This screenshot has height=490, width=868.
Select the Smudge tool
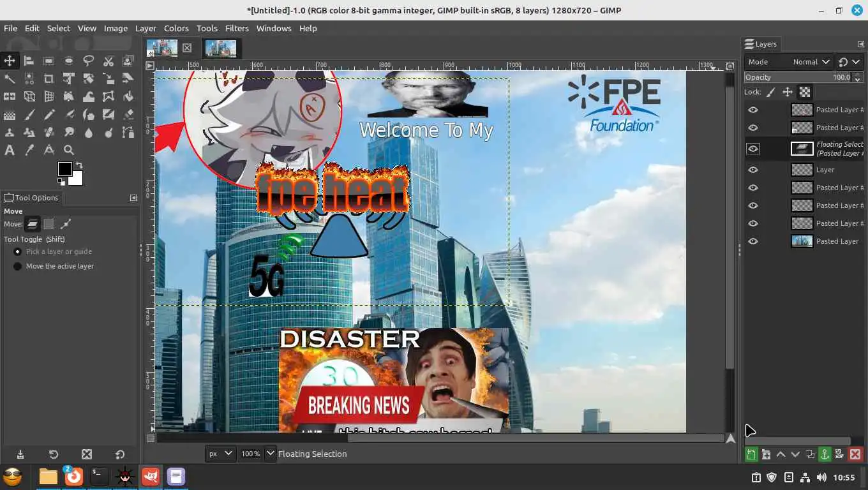pyautogui.click(x=68, y=133)
